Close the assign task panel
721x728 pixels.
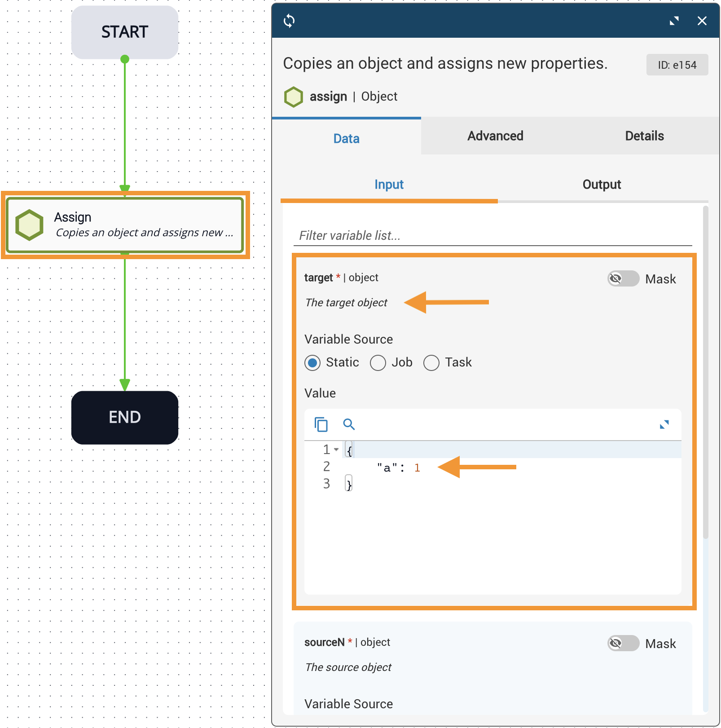pyautogui.click(x=702, y=21)
